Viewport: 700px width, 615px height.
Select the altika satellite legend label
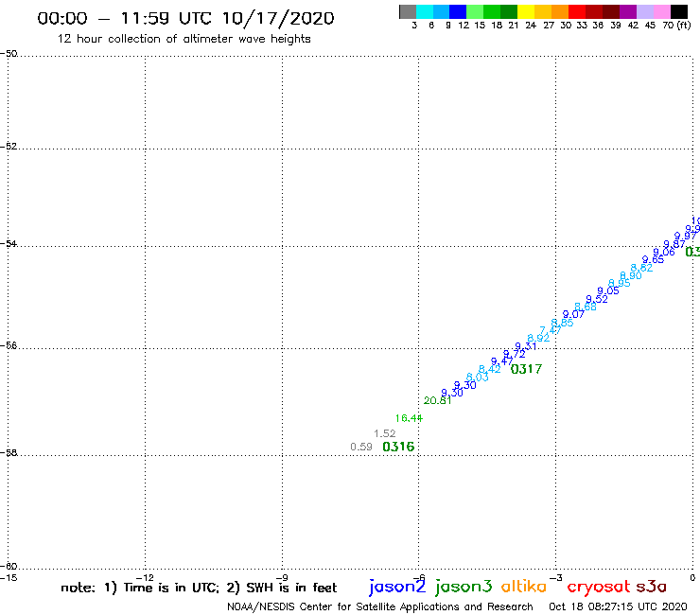[x=524, y=586]
